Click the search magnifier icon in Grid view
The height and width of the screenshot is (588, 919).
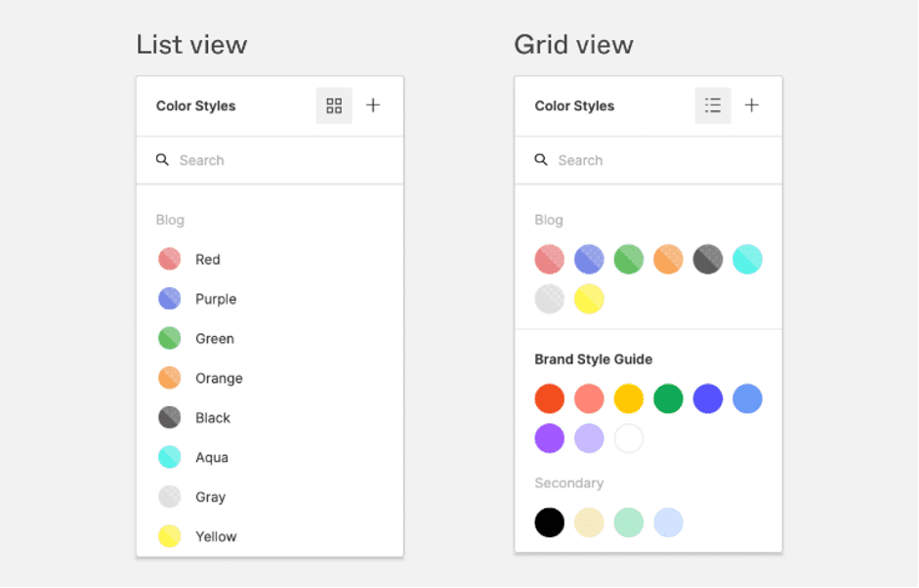(541, 159)
